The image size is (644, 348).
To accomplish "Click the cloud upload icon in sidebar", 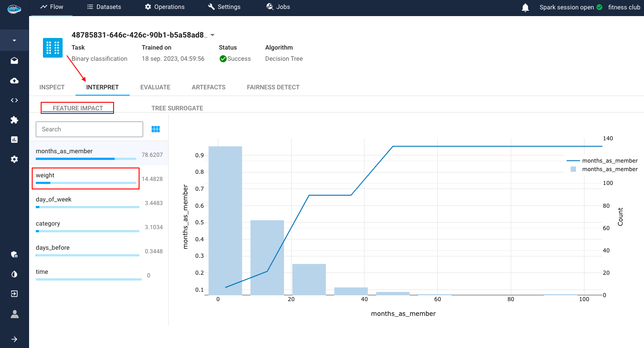I will point(14,80).
